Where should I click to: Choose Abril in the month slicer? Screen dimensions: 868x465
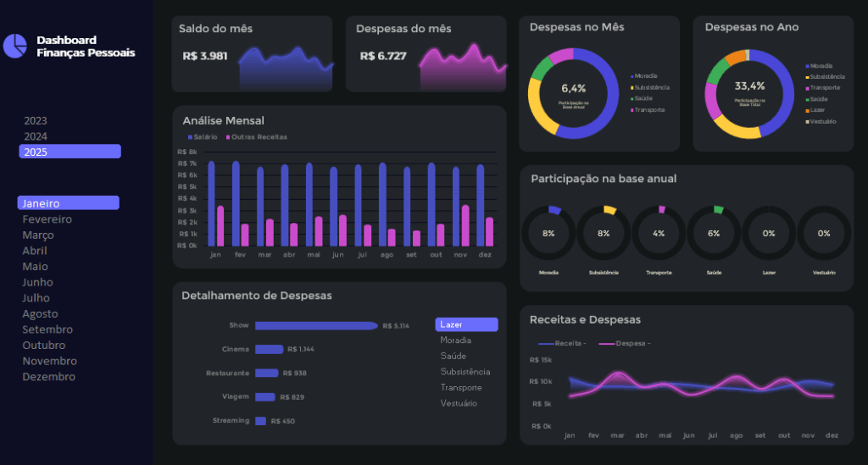[x=34, y=251]
